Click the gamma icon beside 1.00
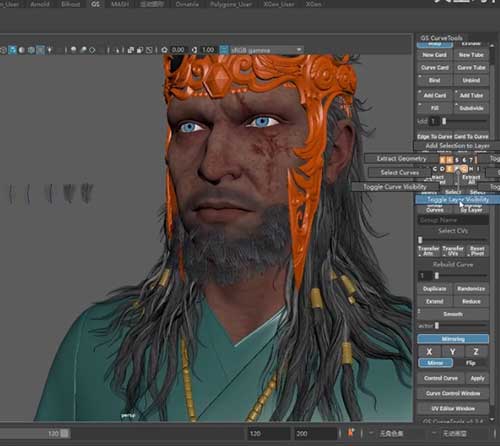 tap(195, 50)
